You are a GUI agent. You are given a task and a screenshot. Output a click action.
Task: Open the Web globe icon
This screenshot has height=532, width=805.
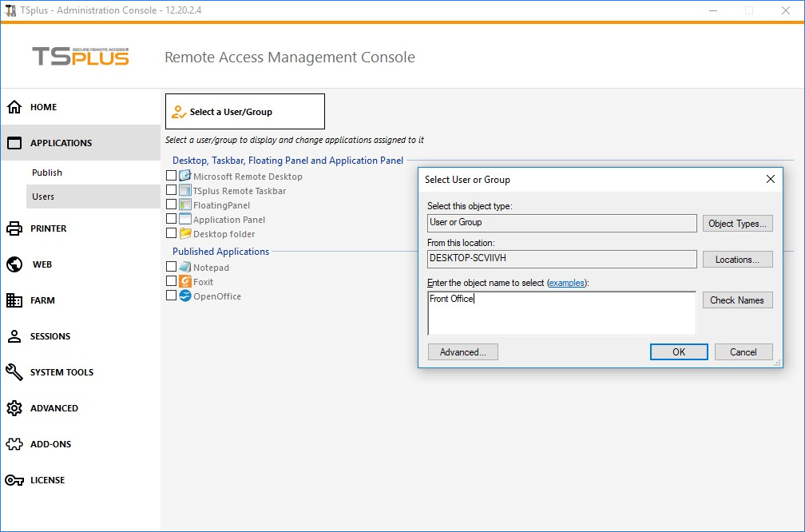tap(14, 264)
